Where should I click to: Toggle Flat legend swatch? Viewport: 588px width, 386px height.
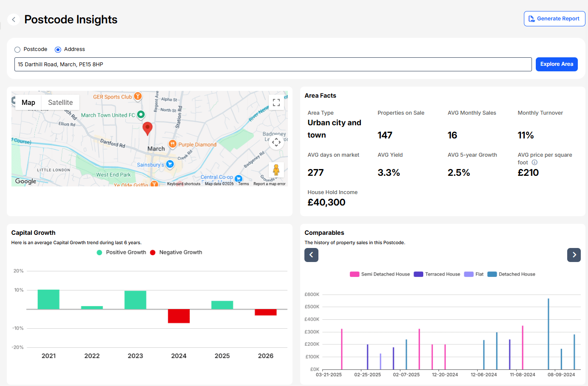[469, 274]
